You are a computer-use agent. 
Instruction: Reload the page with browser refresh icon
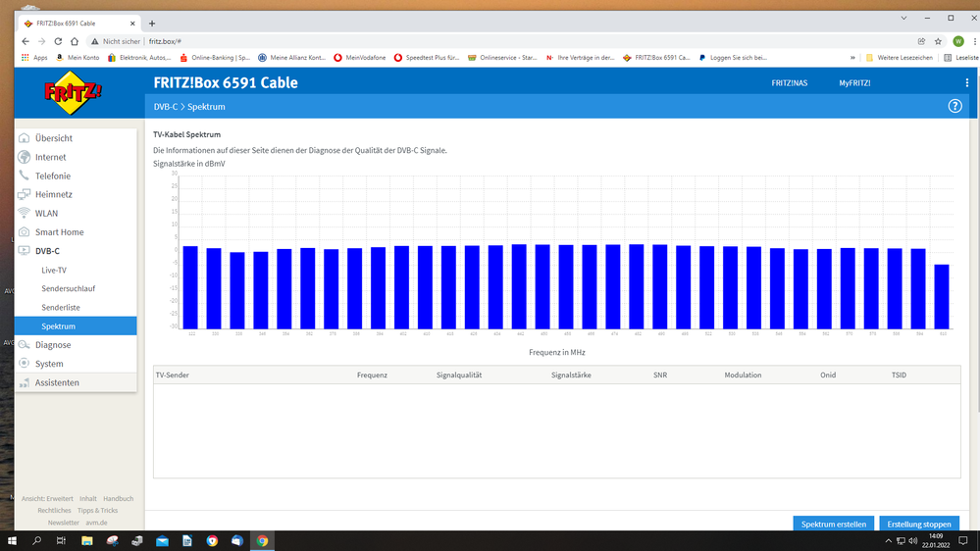(58, 41)
